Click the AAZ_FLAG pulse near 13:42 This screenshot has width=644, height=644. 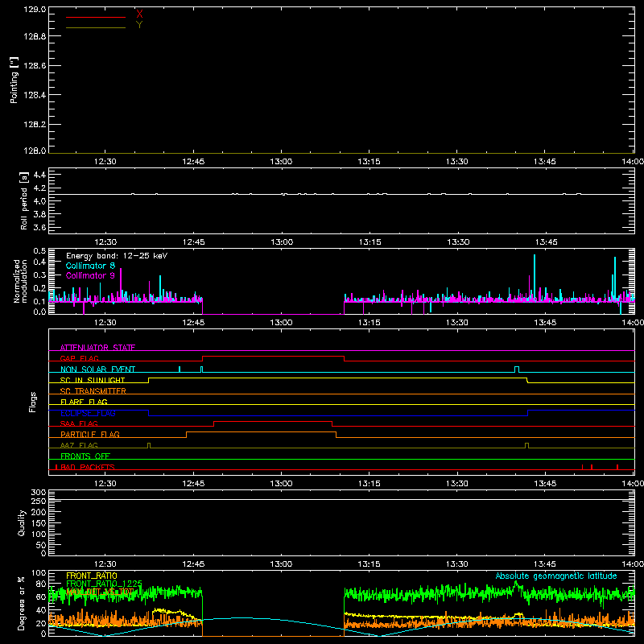coord(527,446)
